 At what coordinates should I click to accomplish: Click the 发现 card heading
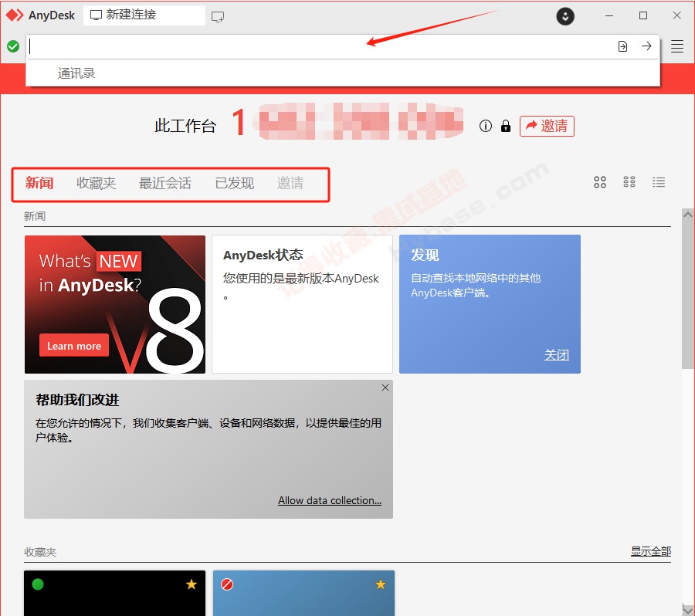(425, 256)
